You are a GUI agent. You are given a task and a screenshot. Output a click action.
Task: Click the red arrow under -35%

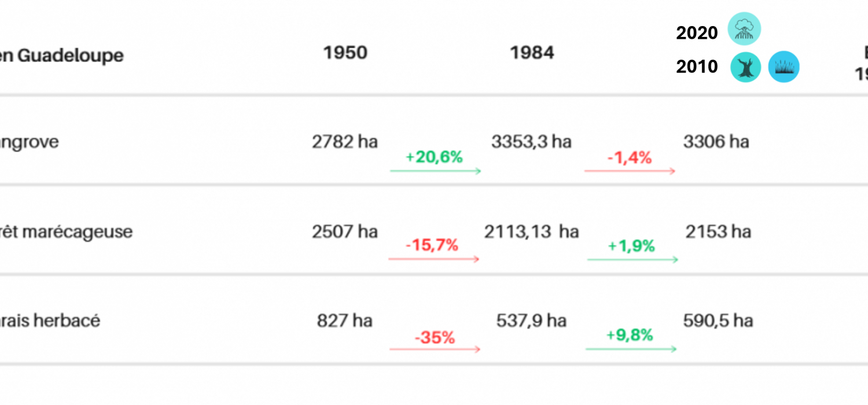coord(435,349)
